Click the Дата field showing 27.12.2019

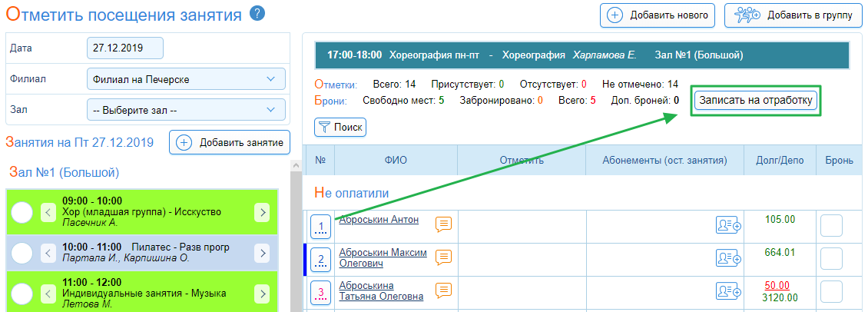coord(125,48)
